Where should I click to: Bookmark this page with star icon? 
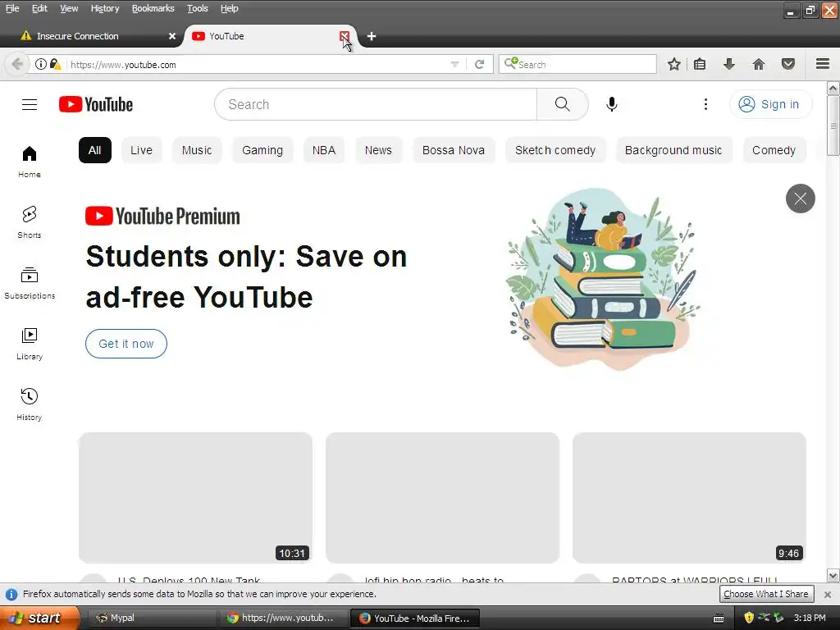674,64
